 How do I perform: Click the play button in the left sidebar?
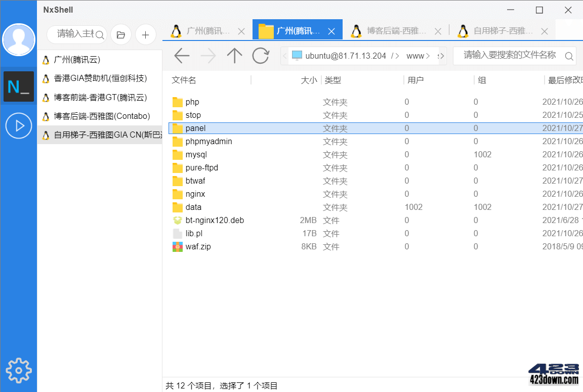(19, 125)
